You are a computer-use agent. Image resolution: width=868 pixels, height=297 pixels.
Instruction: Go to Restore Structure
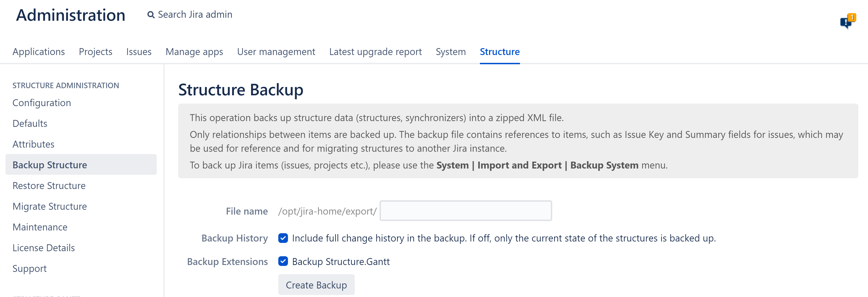pos(49,185)
